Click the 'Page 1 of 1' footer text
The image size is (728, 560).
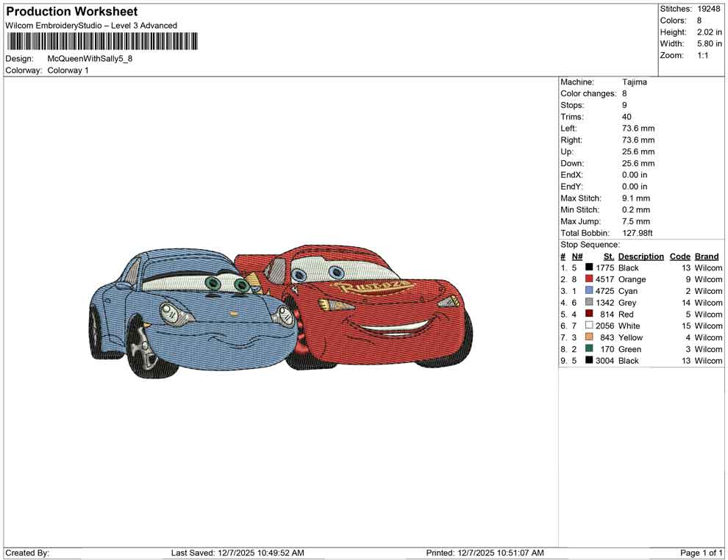[x=701, y=553]
